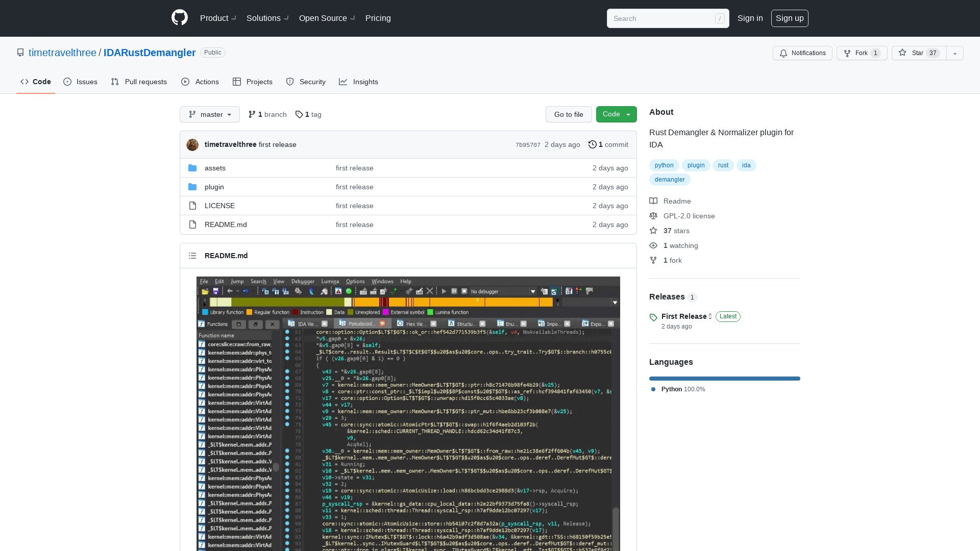This screenshot has height=551, width=980.
Task: Open the green Code dropdown
Action: tap(617, 114)
